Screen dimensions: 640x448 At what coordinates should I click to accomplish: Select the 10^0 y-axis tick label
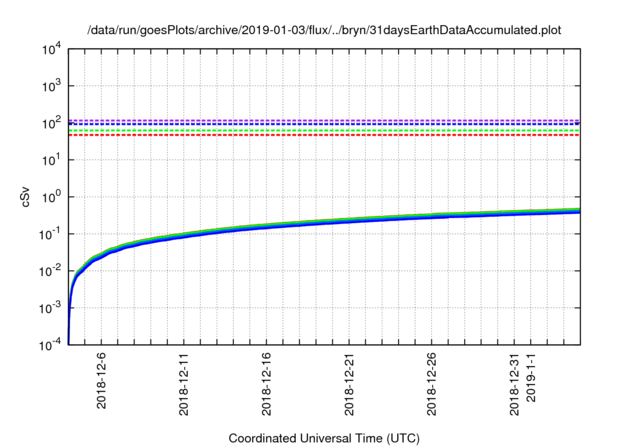tap(51, 197)
